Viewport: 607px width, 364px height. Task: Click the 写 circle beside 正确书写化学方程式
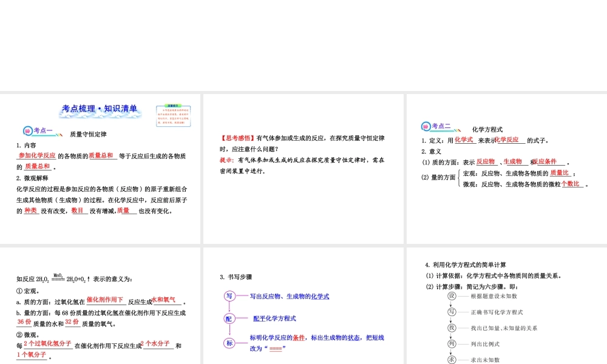452,312
